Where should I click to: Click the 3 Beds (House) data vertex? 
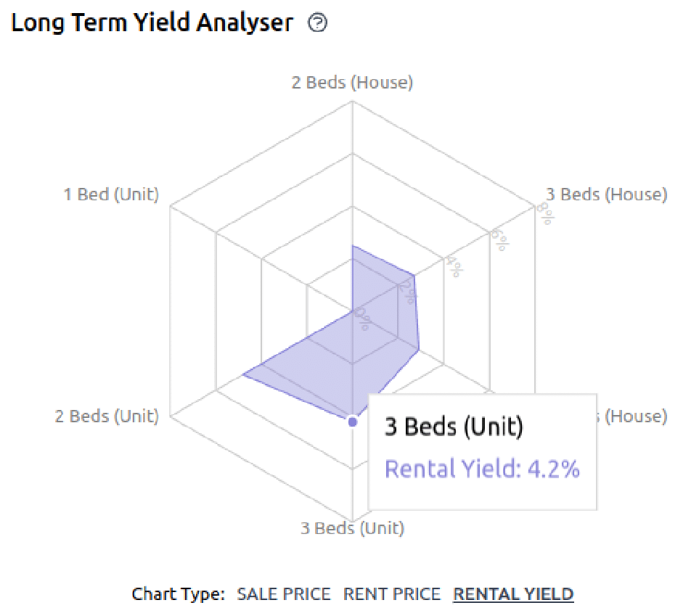point(414,276)
